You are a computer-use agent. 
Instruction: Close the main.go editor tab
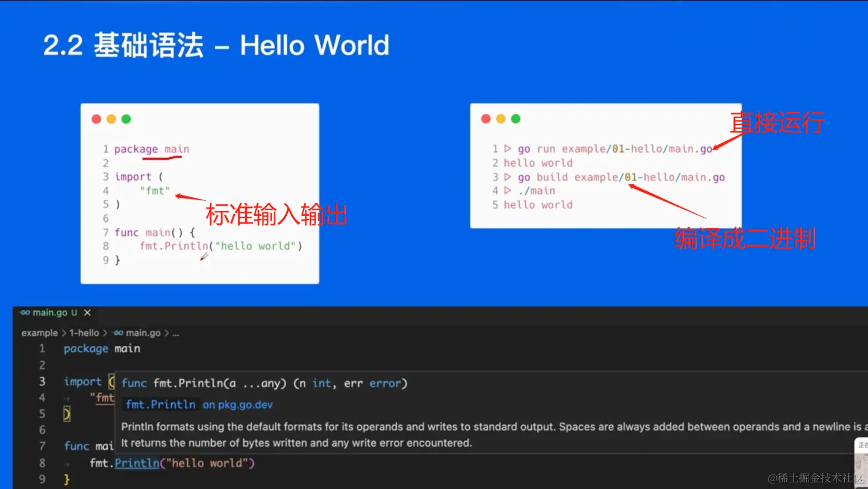[87, 312]
